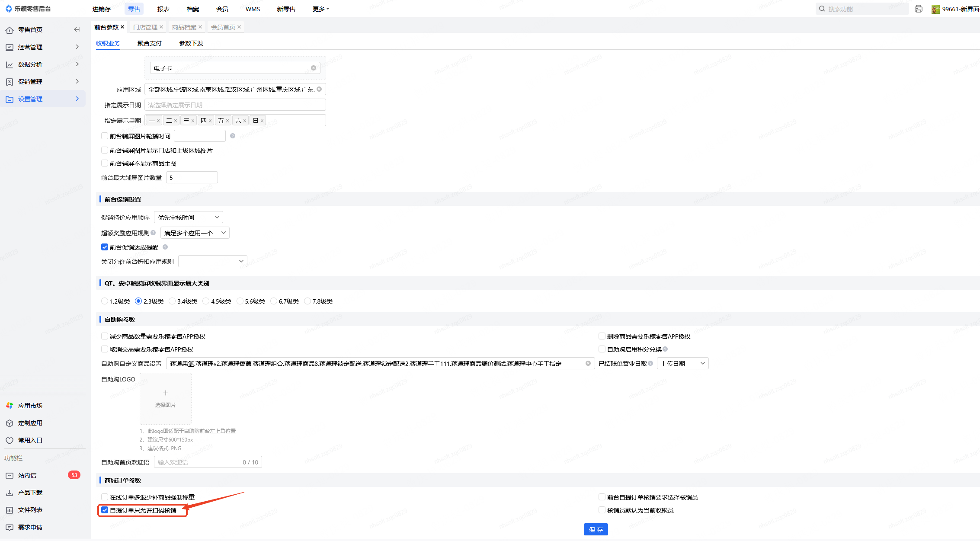Clear the 电子卡 field with its X icon
Viewport: 980px width, 541px height.
314,68
